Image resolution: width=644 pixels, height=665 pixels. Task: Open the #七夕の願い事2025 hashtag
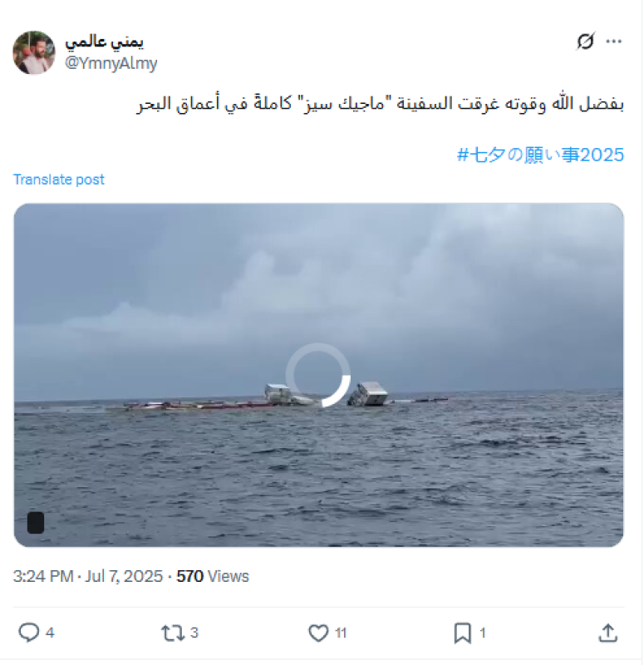coord(541,155)
